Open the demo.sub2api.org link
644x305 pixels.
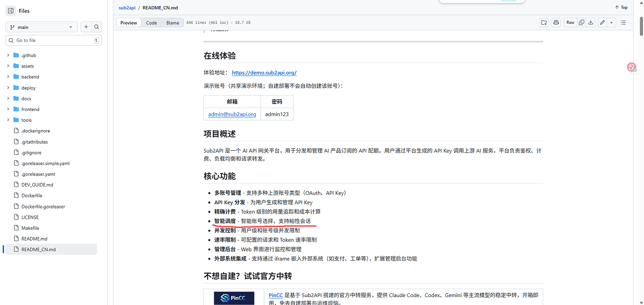tap(264, 72)
